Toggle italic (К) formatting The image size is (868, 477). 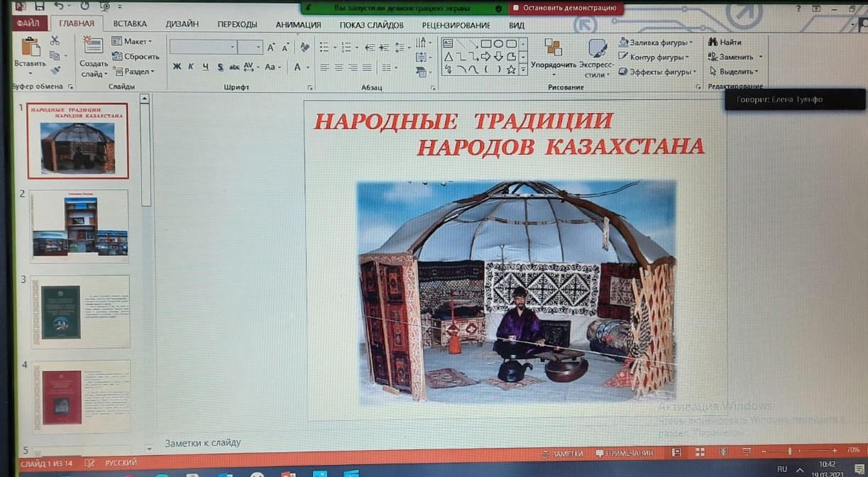click(x=191, y=67)
